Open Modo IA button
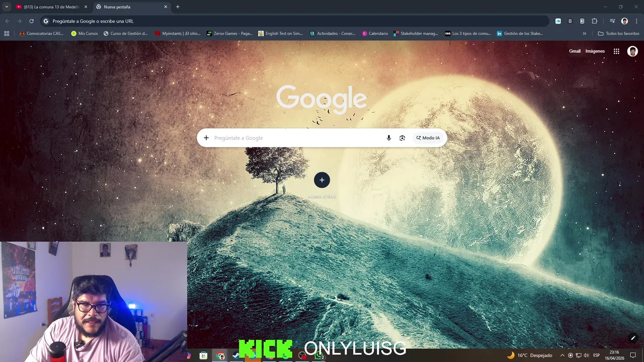The image size is (644, 362). tap(428, 138)
